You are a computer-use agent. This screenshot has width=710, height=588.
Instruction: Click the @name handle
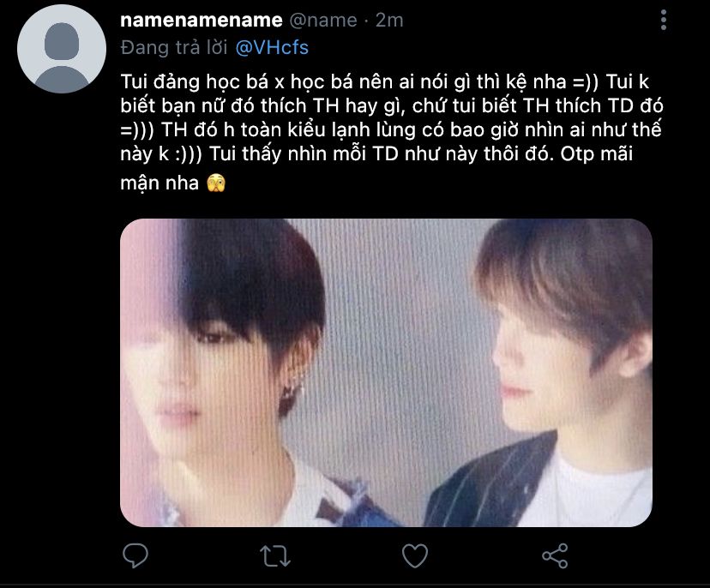pos(323,20)
